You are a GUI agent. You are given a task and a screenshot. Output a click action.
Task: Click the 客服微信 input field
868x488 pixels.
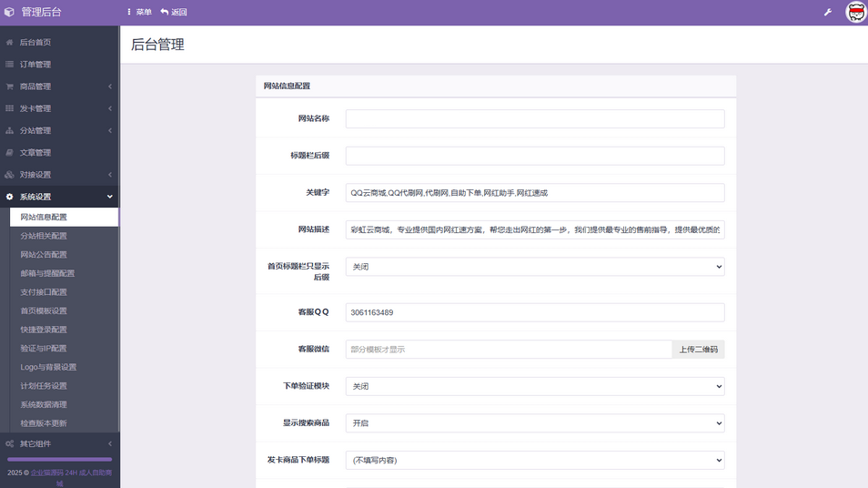[509, 350]
